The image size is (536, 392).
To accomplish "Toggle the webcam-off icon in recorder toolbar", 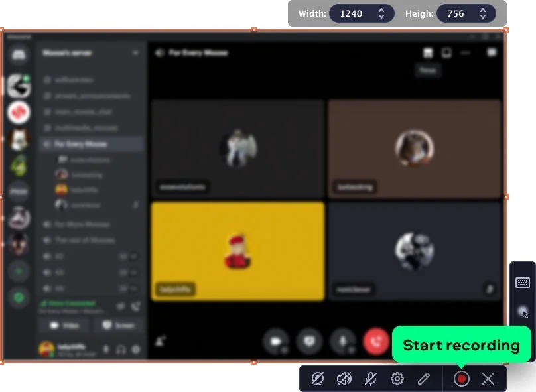I will pyautogui.click(x=317, y=379).
